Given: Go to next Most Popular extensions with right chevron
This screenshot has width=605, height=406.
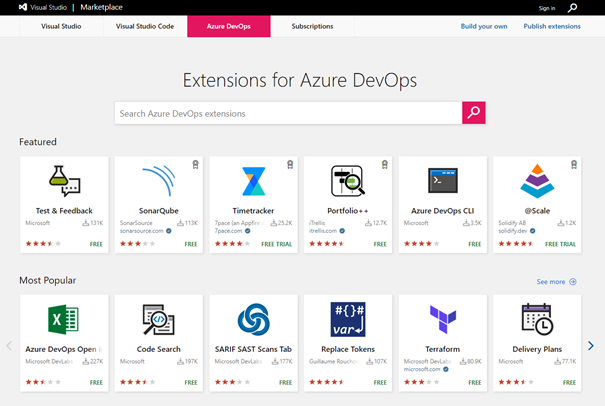Looking at the screenshot, I should coord(591,345).
